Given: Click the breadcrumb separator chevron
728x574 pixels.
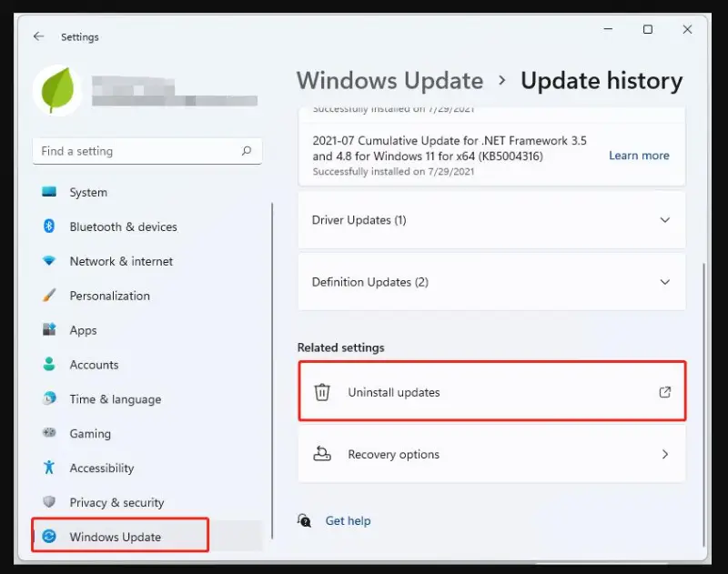Looking at the screenshot, I should (x=502, y=80).
